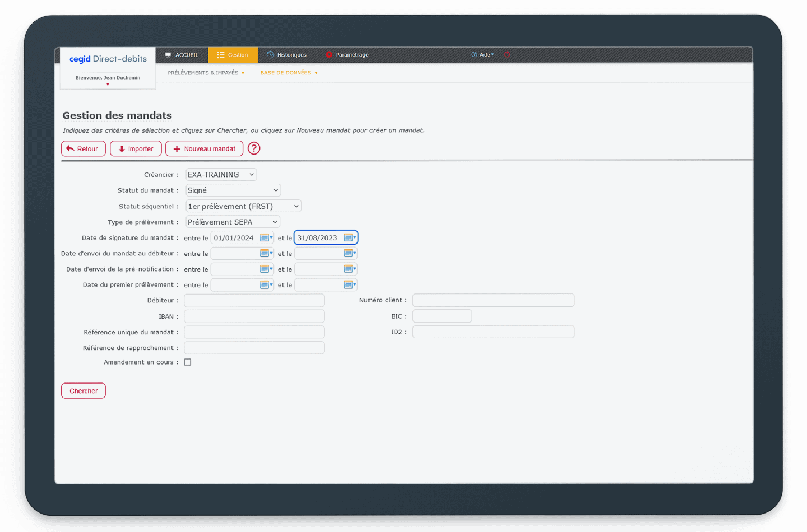Click into the IBAN input field

click(254, 316)
